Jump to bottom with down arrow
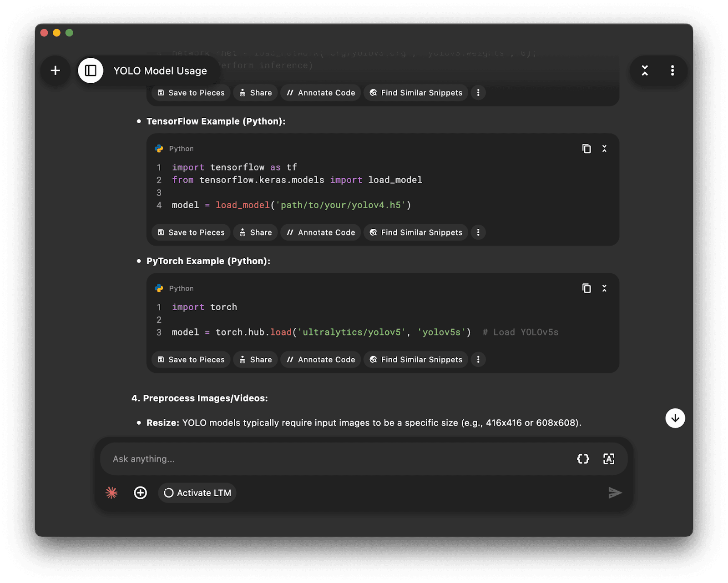This screenshot has height=583, width=728. (675, 418)
